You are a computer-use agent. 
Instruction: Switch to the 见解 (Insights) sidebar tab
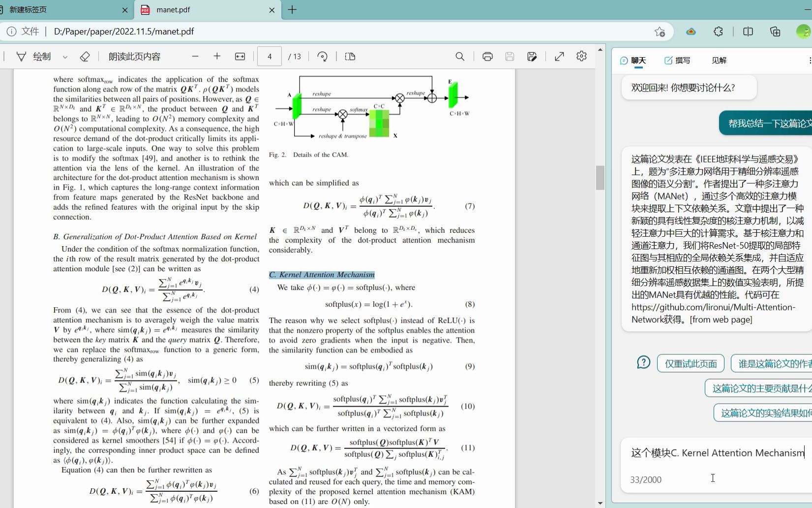pyautogui.click(x=719, y=61)
